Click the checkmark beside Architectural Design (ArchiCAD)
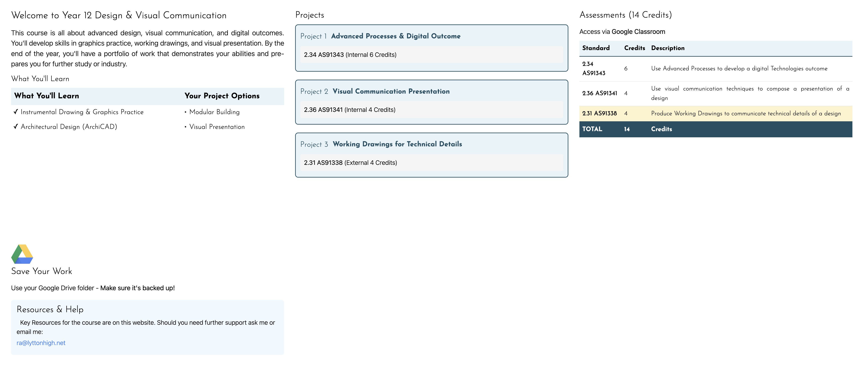This screenshot has height=367, width=868. click(x=16, y=126)
